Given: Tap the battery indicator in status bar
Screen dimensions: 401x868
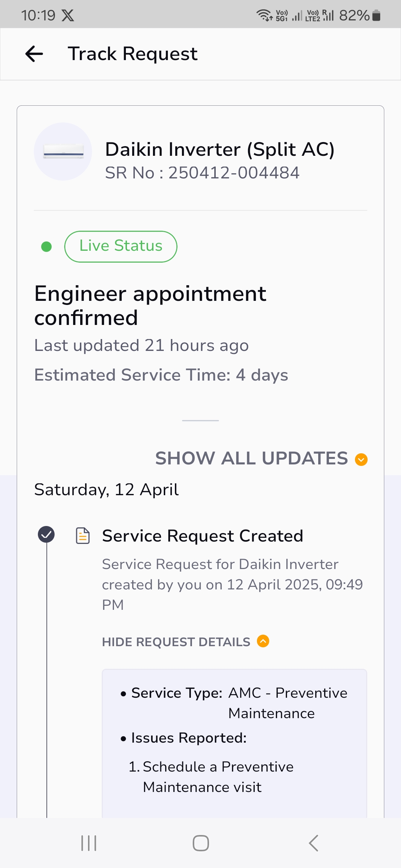Looking at the screenshot, I should tap(376, 15).
